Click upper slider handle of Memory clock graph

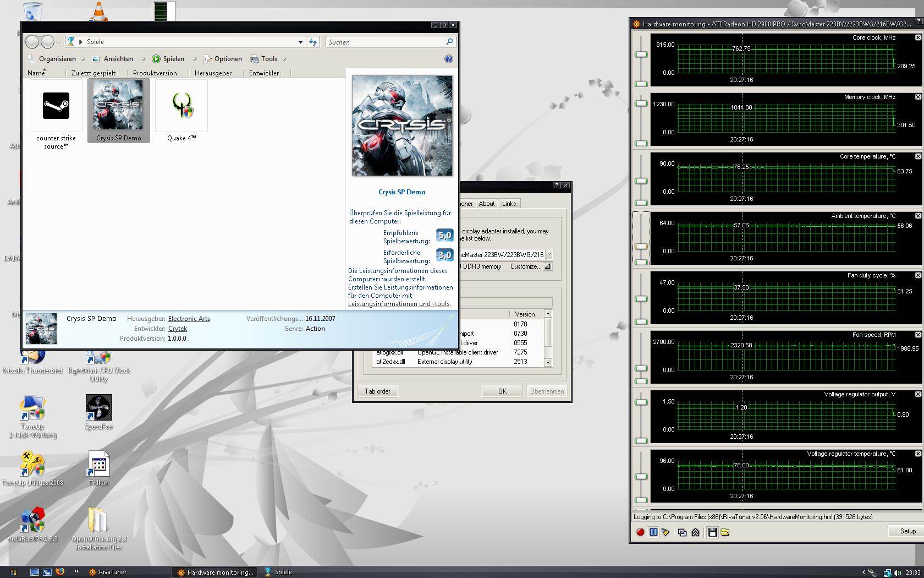click(641, 104)
